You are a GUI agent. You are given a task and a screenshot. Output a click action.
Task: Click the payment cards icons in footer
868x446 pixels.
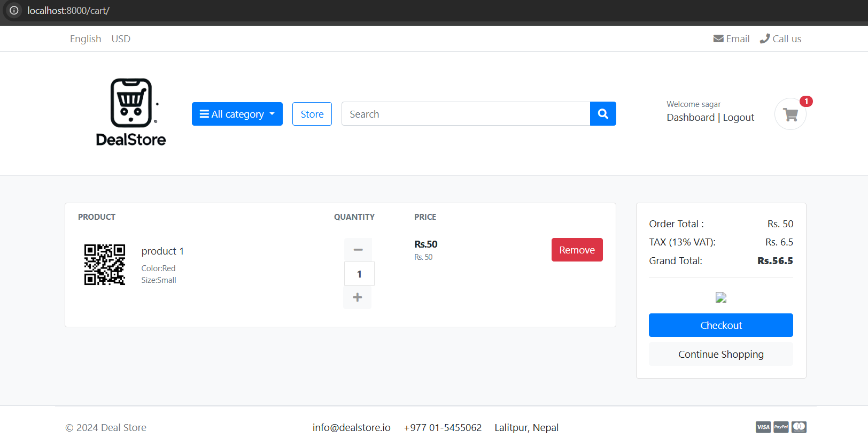781,427
